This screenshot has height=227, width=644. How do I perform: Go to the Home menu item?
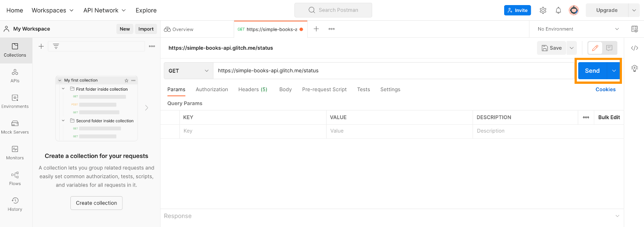click(15, 10)
